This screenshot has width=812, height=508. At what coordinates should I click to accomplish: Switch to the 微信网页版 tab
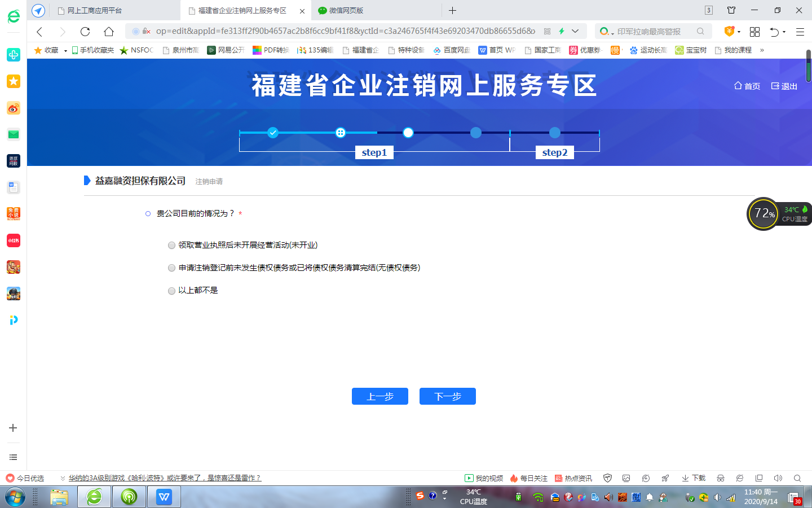(346, 10)
